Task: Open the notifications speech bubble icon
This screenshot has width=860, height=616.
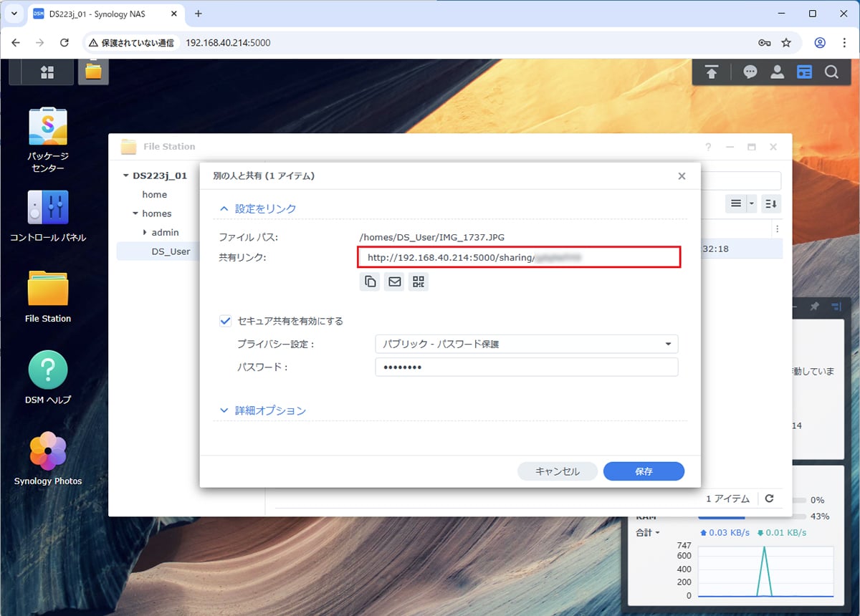Action: point(750,72)
